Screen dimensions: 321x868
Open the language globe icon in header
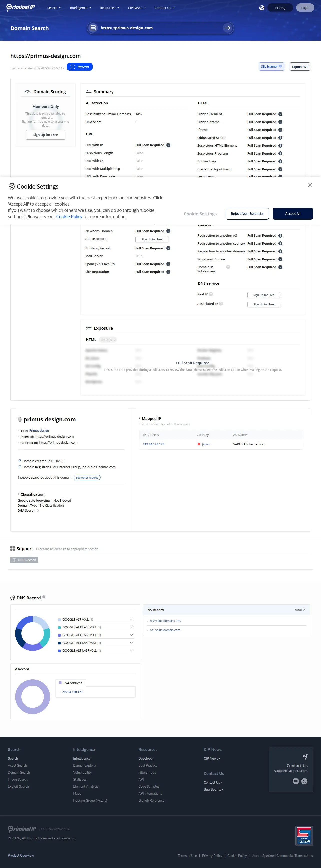[261, 8]
